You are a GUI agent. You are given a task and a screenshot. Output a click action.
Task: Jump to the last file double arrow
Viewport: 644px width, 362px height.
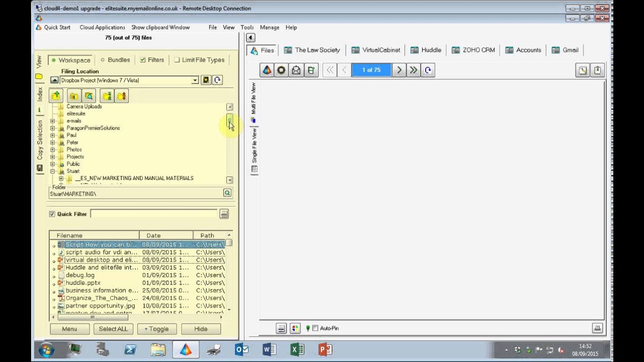tap(413, 70)
